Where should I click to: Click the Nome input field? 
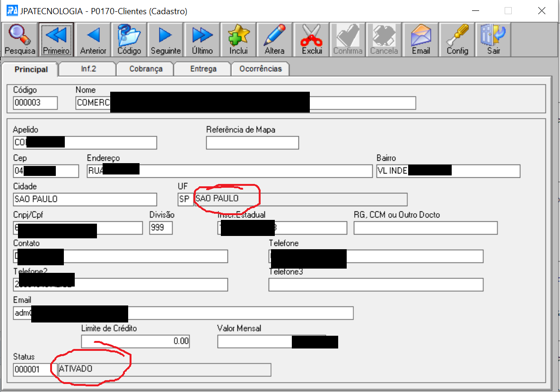246,103
